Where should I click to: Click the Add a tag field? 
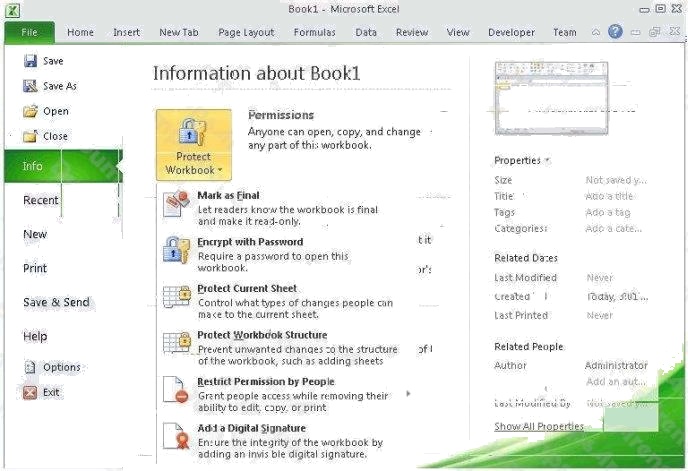(x=608, y=212)
